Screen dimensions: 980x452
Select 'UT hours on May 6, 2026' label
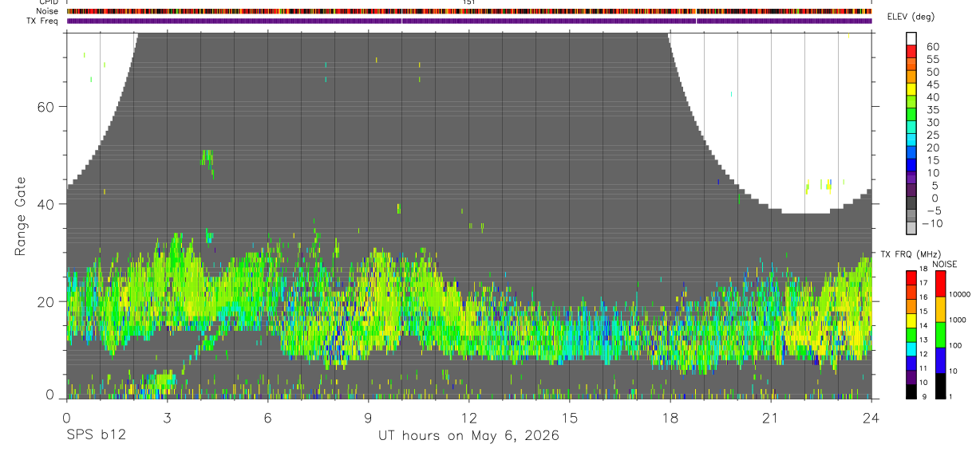click(x=468, y=436)
